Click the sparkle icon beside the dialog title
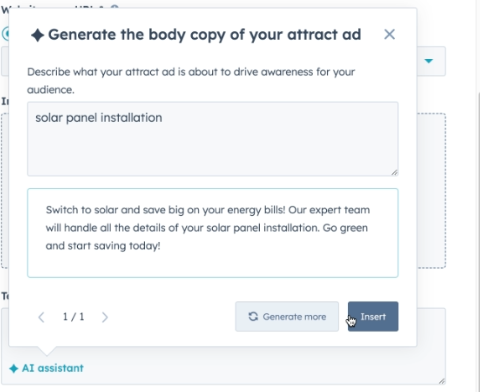Screen dimensions: 480x392 pos(37,35)
